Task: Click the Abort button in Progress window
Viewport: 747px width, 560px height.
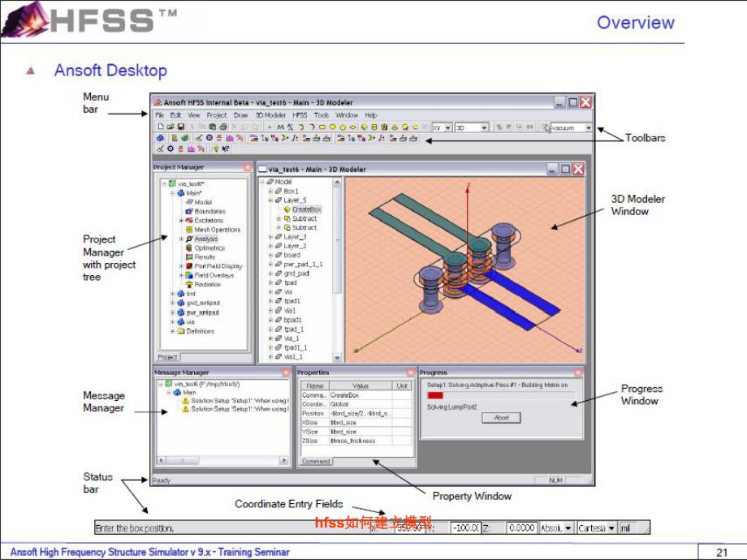Action: [501, 418]
